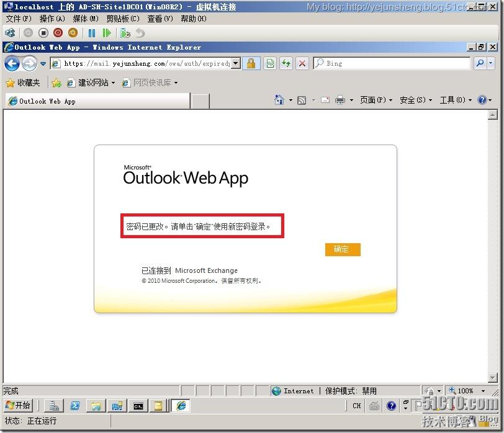The height and width of the screenshot is (433, 504).
Task: Click the print icon
Action: click(340, 100)
